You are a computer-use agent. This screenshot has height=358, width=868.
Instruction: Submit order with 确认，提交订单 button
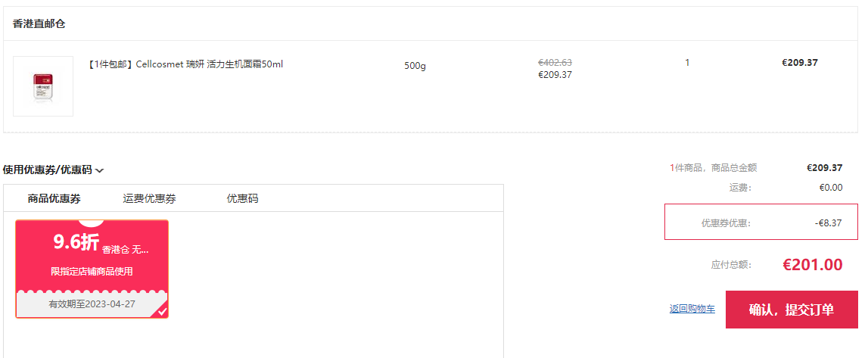pyautogui.click(x=792, y=310)
